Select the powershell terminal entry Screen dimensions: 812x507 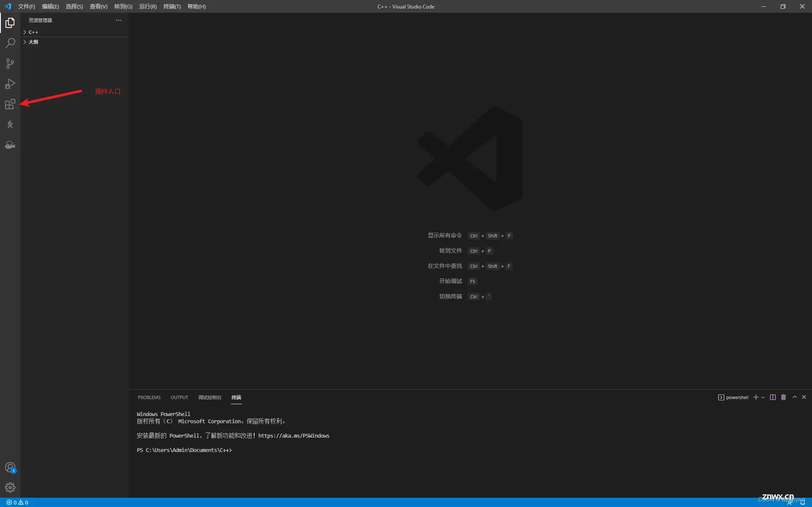click(x=733, y=397)
